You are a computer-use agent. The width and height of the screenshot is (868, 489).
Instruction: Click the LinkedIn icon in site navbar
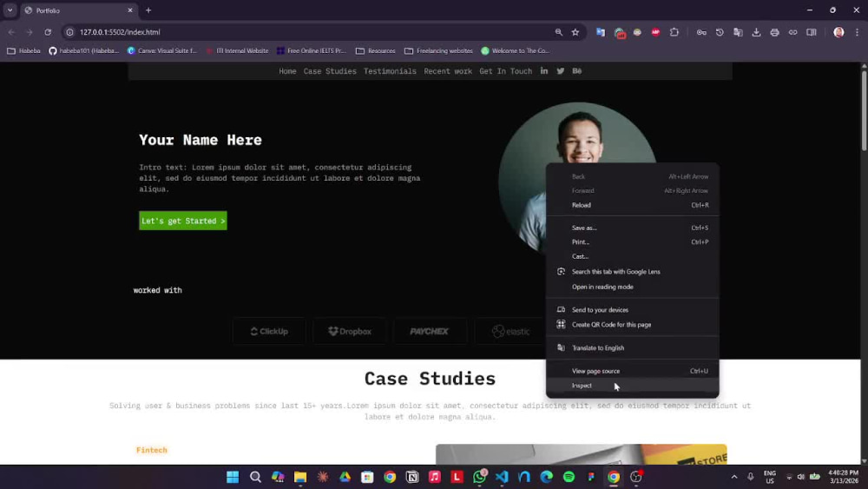(x=544, y=71)
